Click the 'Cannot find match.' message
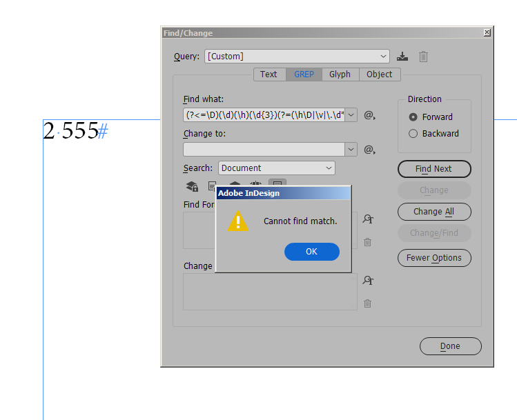 (300, 221)
